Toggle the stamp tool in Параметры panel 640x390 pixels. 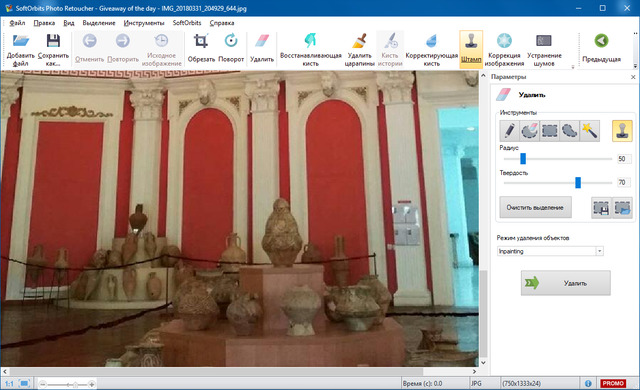click(x=622, y=131)
